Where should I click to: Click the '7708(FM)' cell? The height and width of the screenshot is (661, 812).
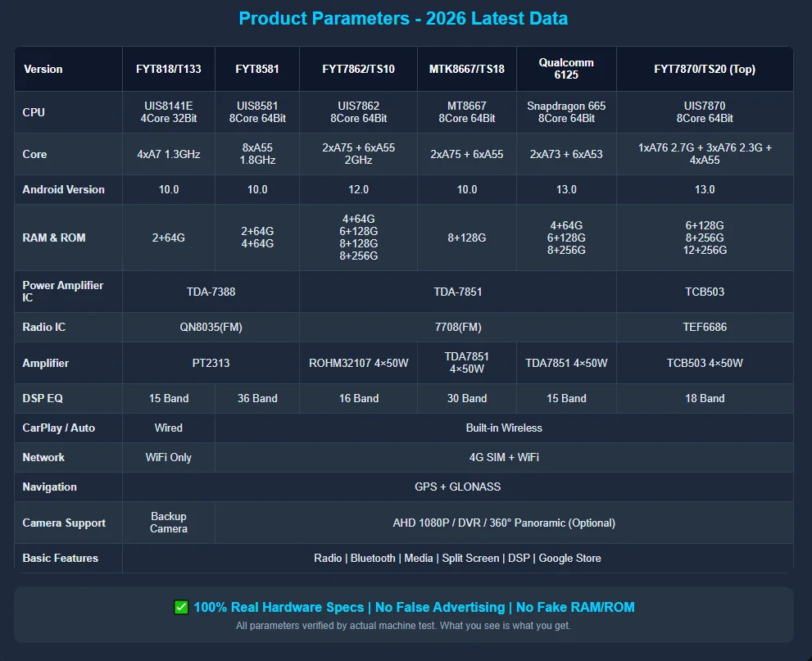click(x=458, y=327)
